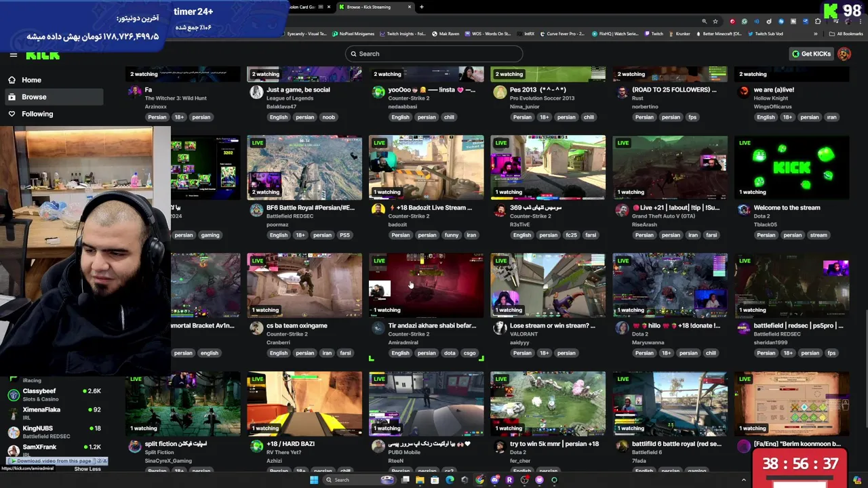Click poormaz channel avatar
This screenshot has width=868, height=488.
[x=256, y=210]
